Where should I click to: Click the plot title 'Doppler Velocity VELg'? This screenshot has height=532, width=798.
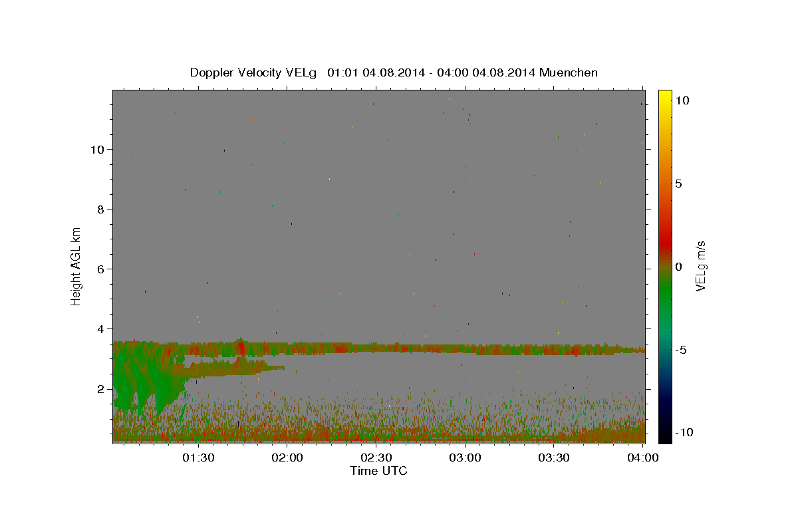(x=255, y=72)
